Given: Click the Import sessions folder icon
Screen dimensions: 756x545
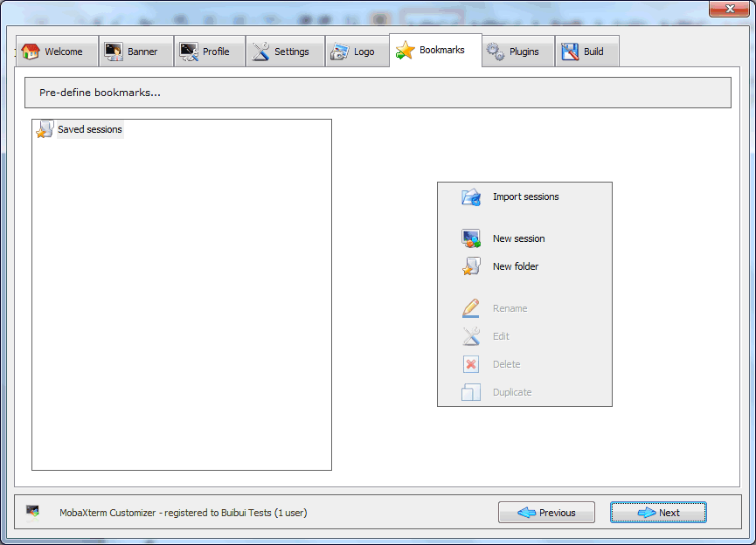Looking at the screenshot, I should 470,197.
